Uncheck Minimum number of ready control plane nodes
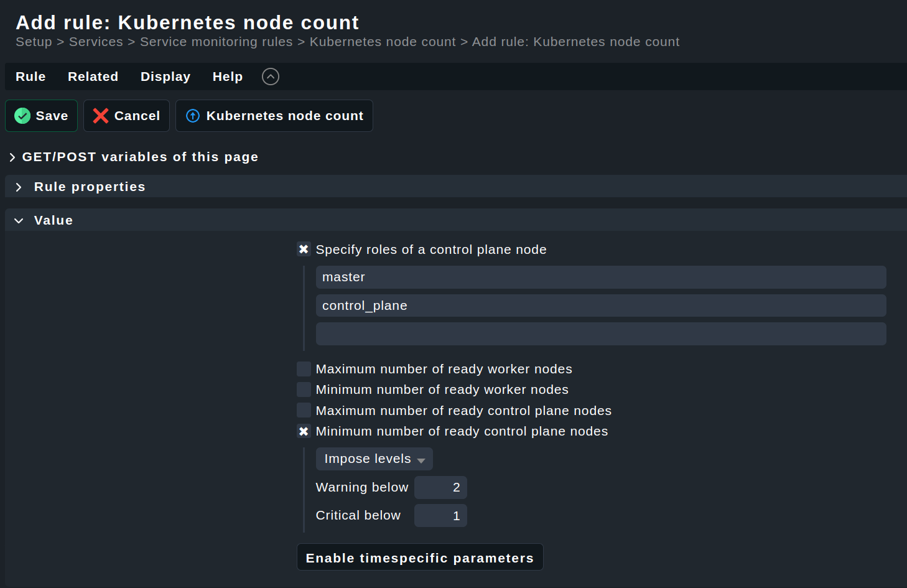 [x=304, y=431]
